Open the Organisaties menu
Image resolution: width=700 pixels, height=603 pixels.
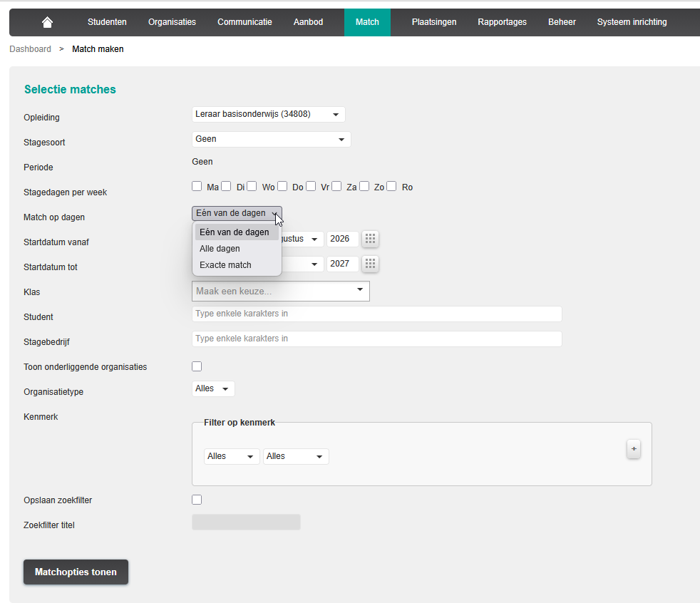(x=172, y=22)
